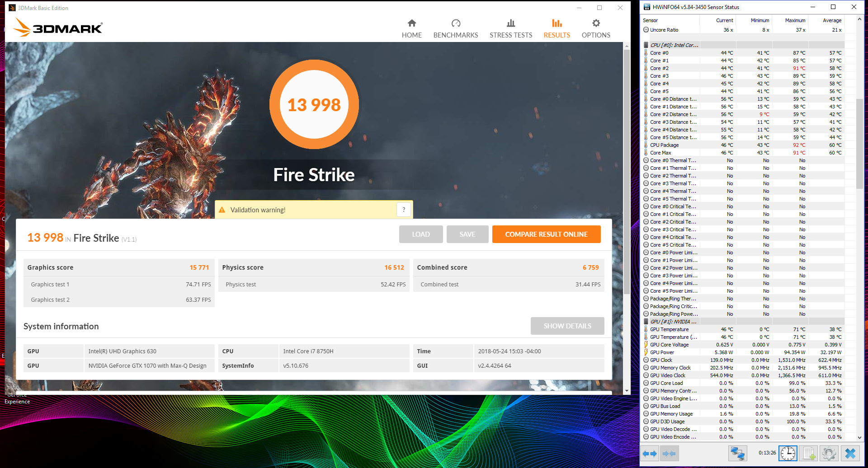
Task: Click the SAVE result button
Action: coord(467,234)
